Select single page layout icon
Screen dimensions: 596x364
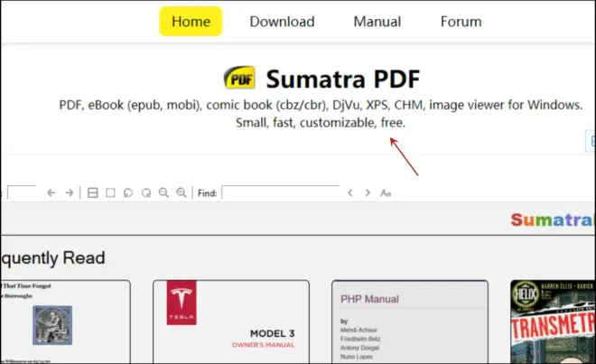coord(110,192)
